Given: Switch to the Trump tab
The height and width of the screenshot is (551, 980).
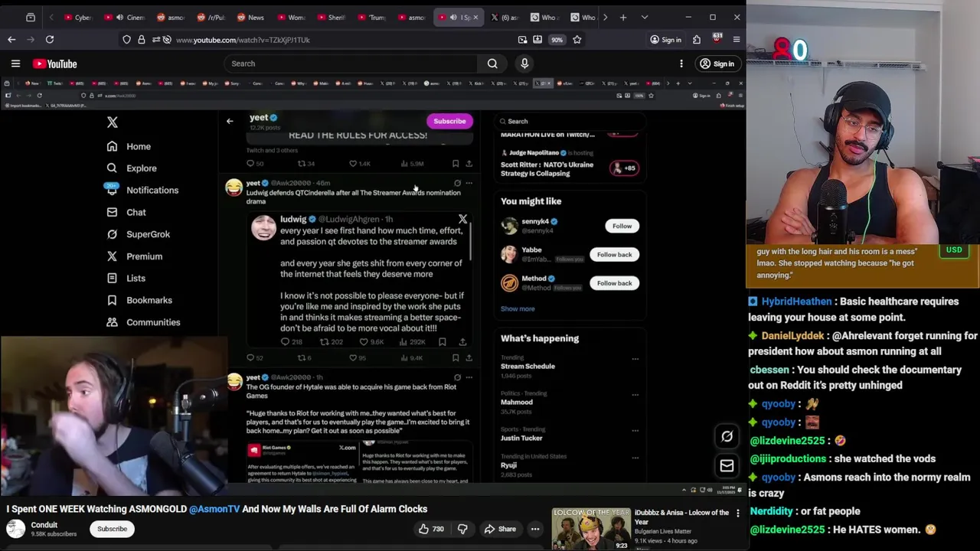Looking at the screenshot, I should pyautogui.click(x=372, y=17).
